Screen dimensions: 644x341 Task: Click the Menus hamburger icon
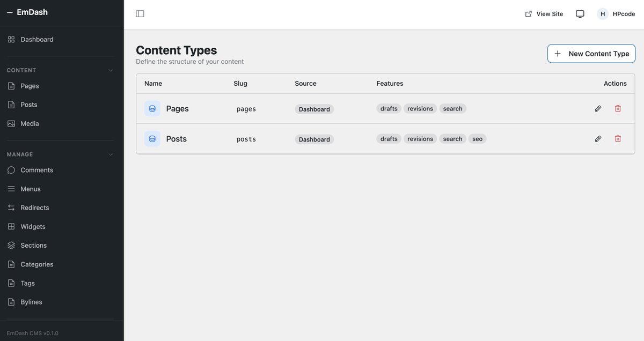coord(11,189)
